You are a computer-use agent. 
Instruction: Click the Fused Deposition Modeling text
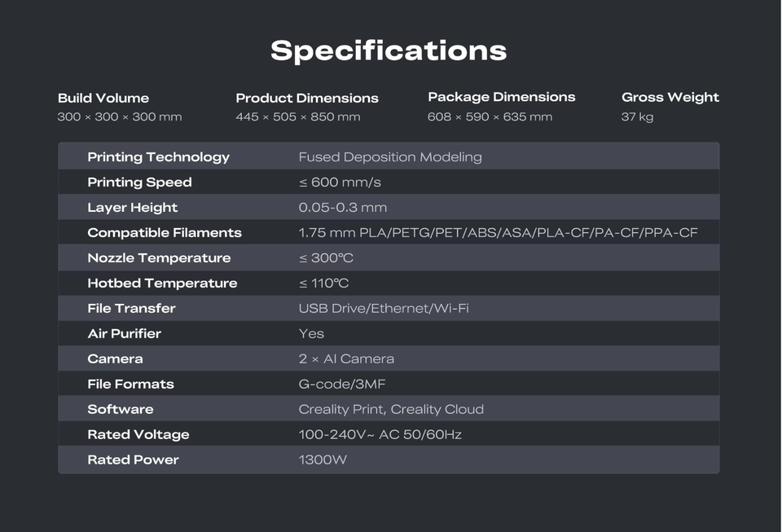390,156
